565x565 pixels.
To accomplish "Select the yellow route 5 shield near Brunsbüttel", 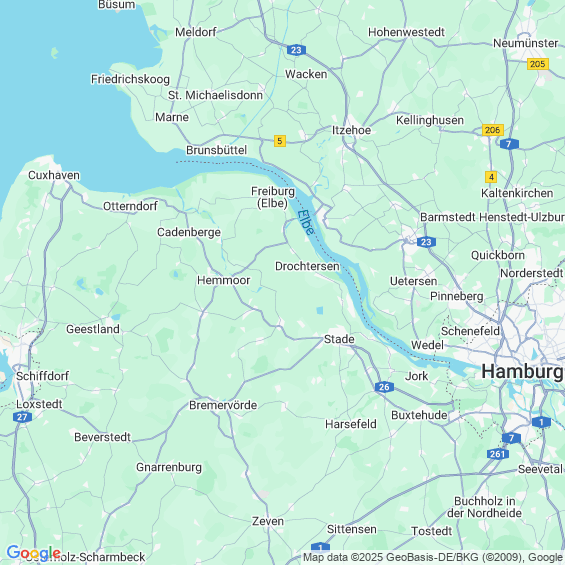I will coord(280,141).
